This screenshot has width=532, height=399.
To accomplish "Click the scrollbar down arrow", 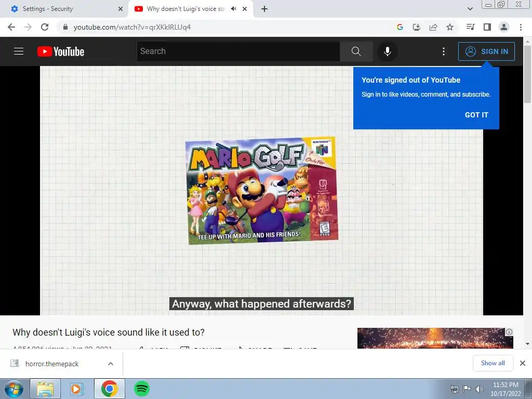I will point(527,344).
